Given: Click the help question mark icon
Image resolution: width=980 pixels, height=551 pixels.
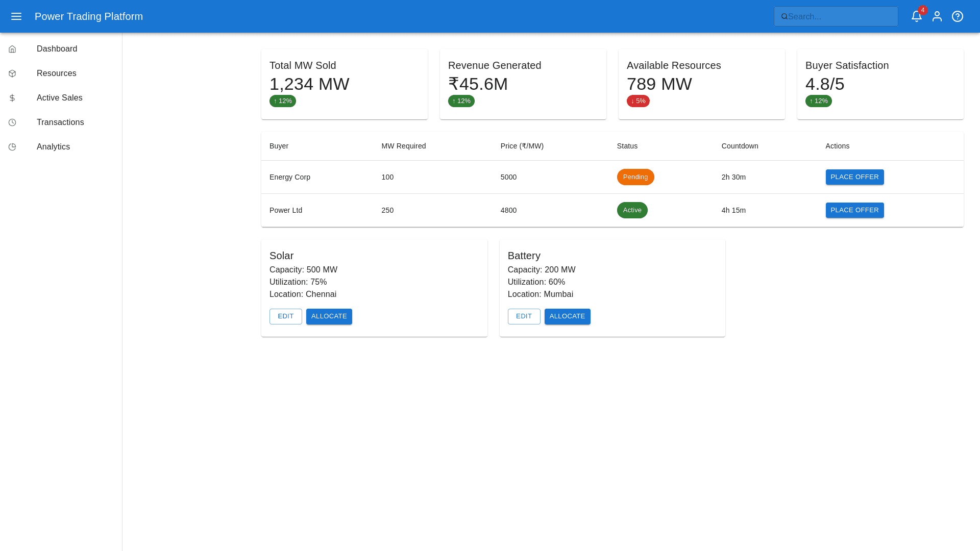Looking at the screenshot, I should (958, 16).
